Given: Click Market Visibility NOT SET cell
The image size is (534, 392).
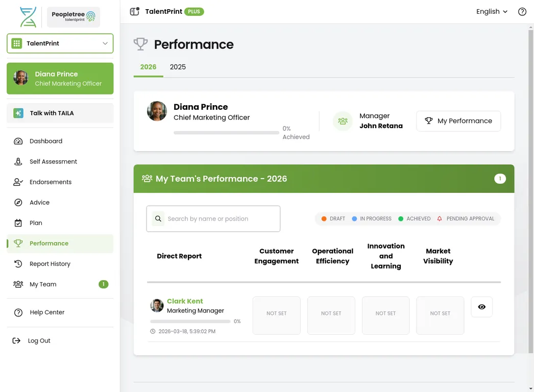Looking at the screenshot, I should click(440, 315).
